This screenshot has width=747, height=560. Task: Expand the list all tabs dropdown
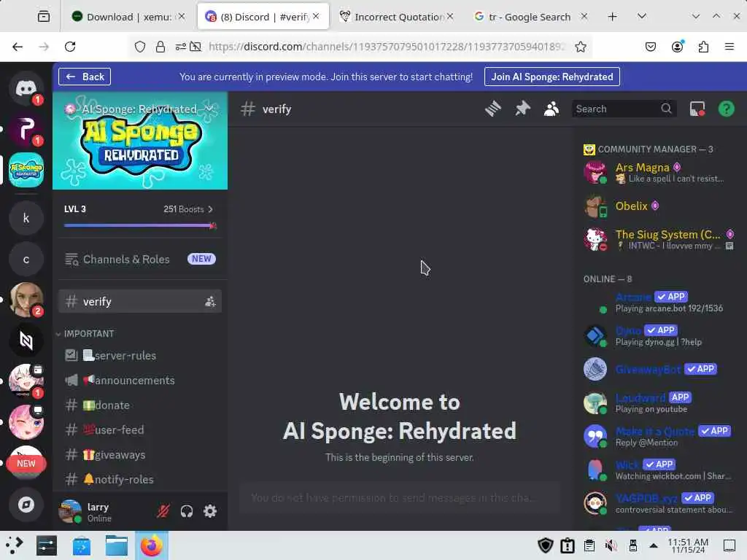click(x=642, y=17)
